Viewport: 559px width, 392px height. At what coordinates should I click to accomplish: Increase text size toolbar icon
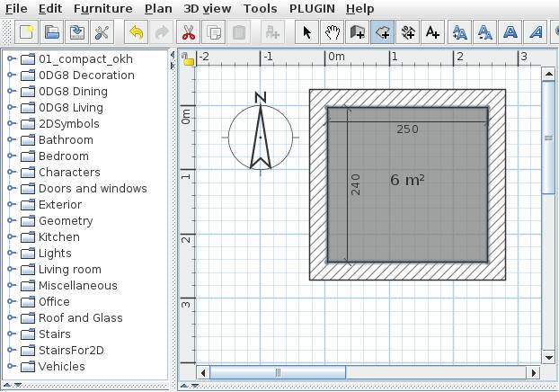(459, 32)
